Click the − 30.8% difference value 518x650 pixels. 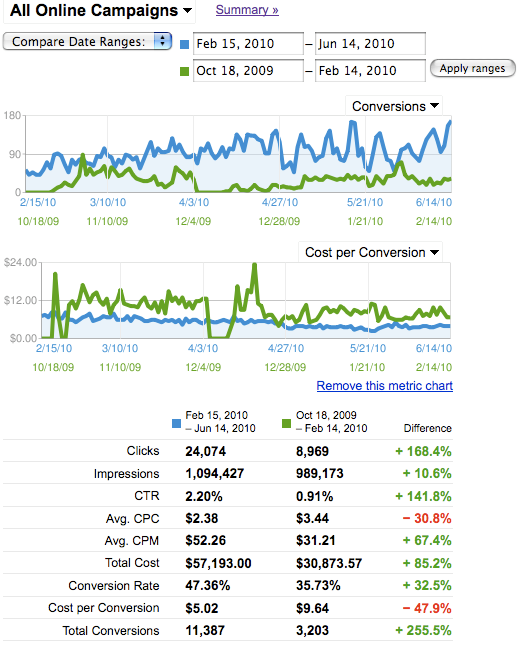pyautogui.click(x=427, y=518)
